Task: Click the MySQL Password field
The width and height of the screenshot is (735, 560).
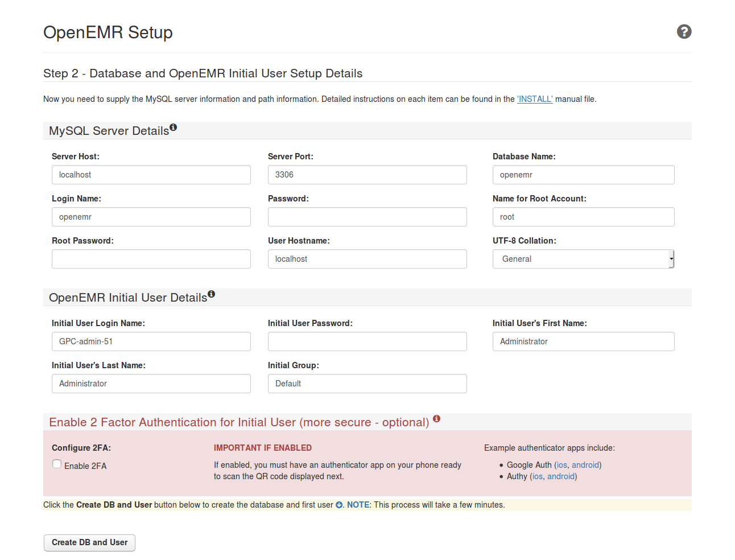Action: coord(367,217)
